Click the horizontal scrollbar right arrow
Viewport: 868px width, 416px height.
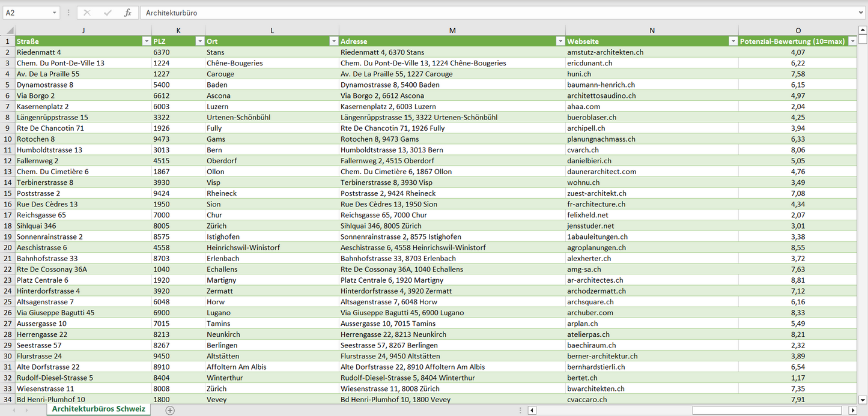pyautogui.click(x=852, y=410)
